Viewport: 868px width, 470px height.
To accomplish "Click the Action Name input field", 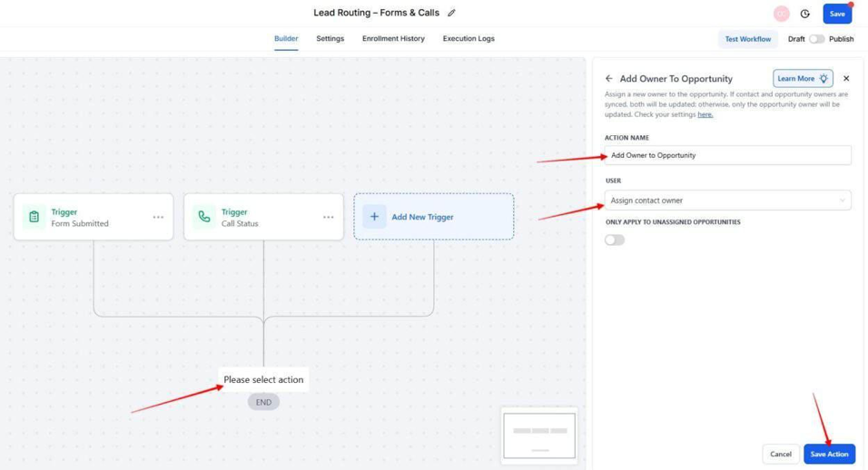I will pyautogui.click(x=727, y=155).
